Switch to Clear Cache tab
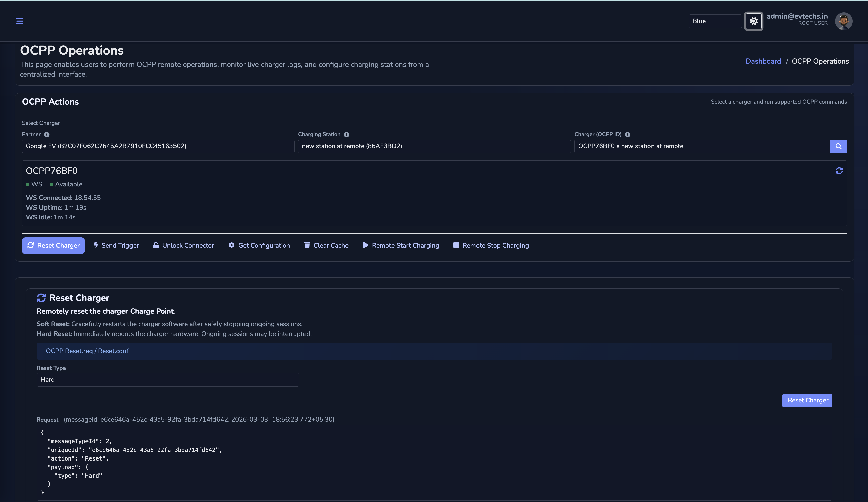Screen dimensions: 868x502 [x=326, y=245]
